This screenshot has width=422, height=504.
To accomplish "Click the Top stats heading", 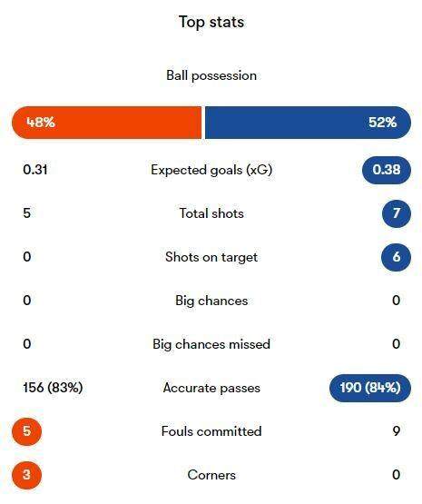I will [x=211, y=22].
